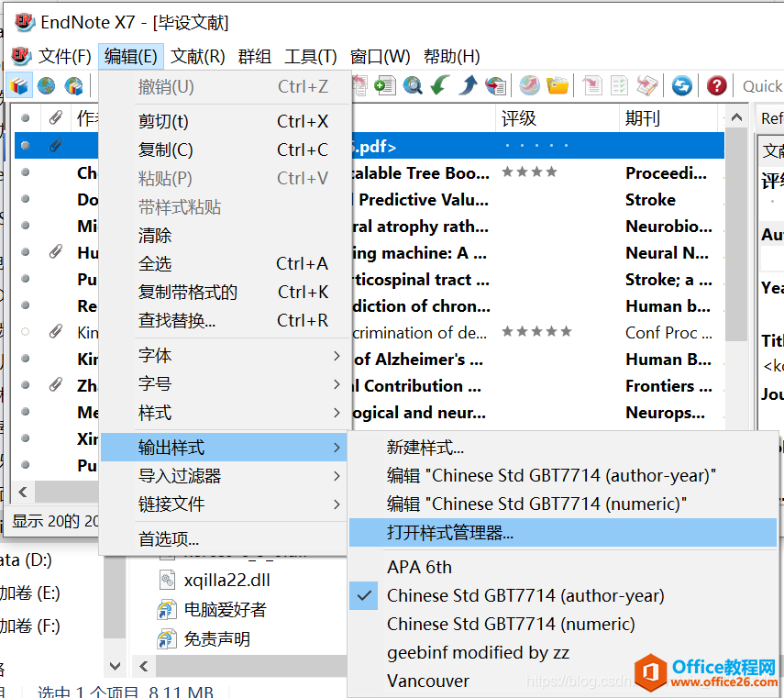Choose 剪切(t) from the edit menu
Screen dimensions: 784x698
coord(224,121)
